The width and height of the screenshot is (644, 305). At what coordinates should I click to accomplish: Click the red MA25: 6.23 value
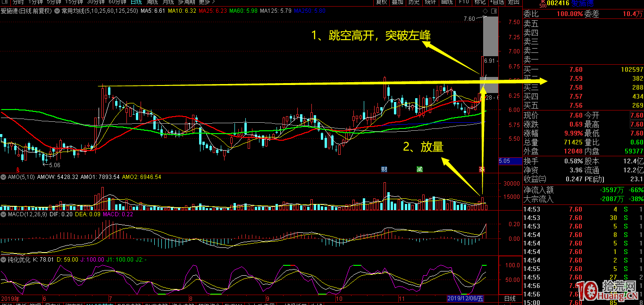click(x=213, y=10)
